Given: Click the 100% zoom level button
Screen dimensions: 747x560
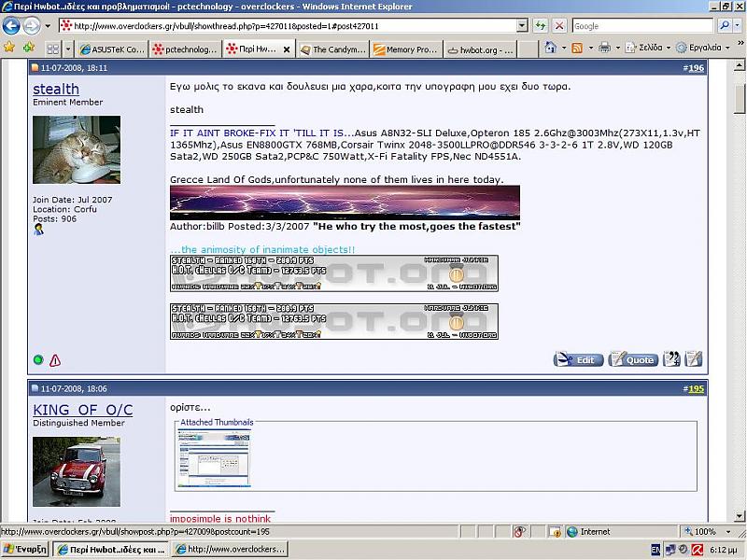Looking at the screenshot, I should (x=700, y=531).
